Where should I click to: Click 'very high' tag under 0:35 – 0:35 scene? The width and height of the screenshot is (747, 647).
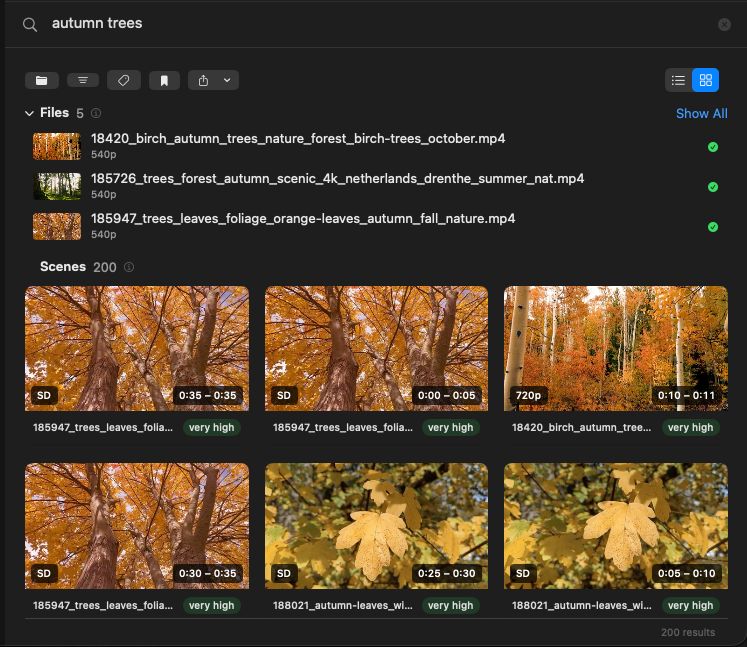point(212,427)
